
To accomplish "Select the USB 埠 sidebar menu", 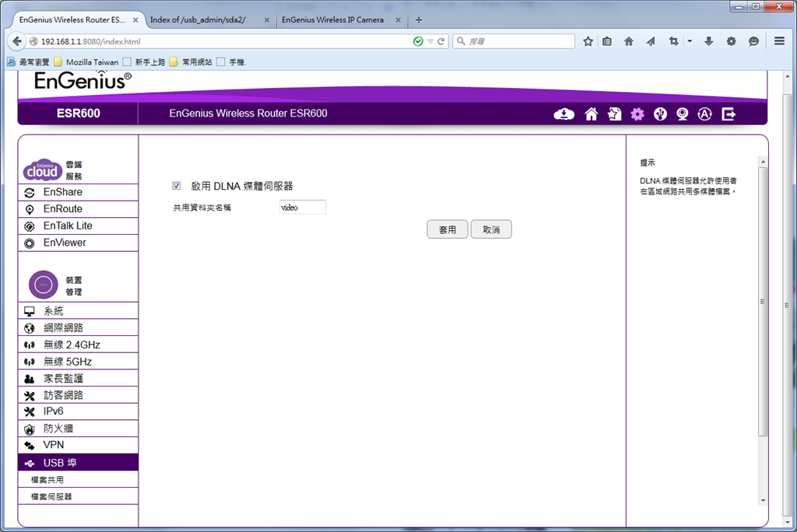I will (78, 462).
